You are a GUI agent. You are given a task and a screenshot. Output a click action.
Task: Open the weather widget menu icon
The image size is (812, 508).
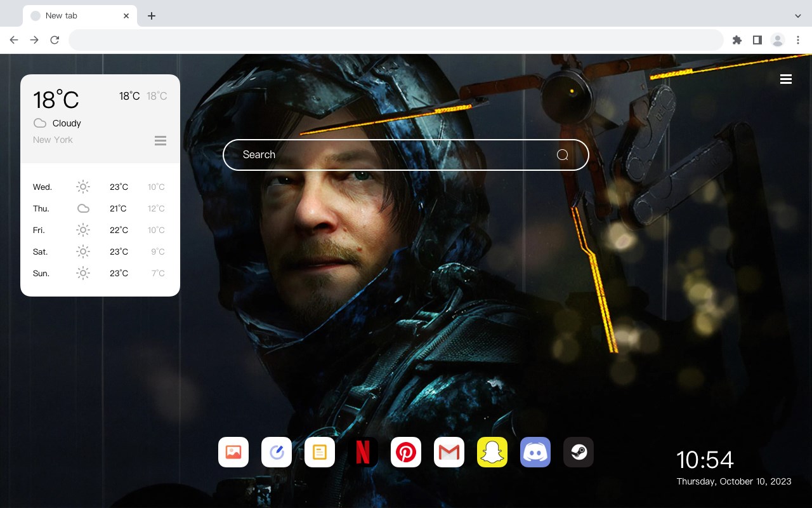160,140
